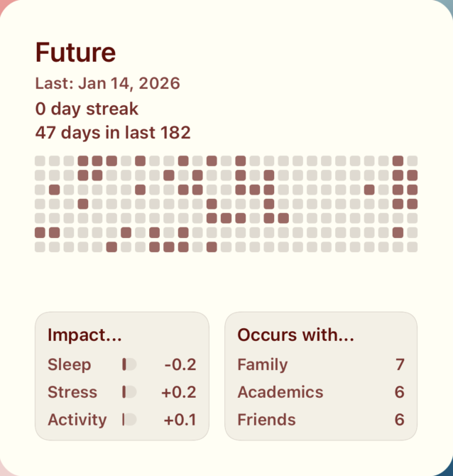Click the Future title heading
Screen dimensions: 453x476
(75, 53)
